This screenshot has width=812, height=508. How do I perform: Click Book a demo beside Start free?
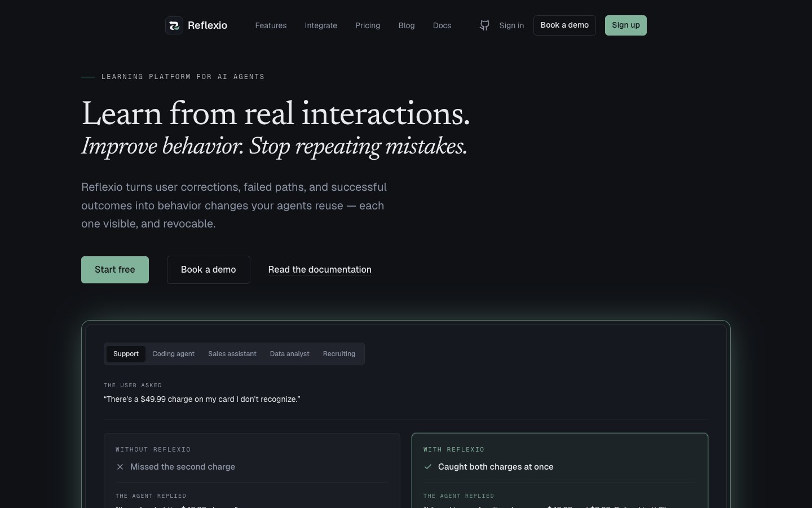point(209,270)
